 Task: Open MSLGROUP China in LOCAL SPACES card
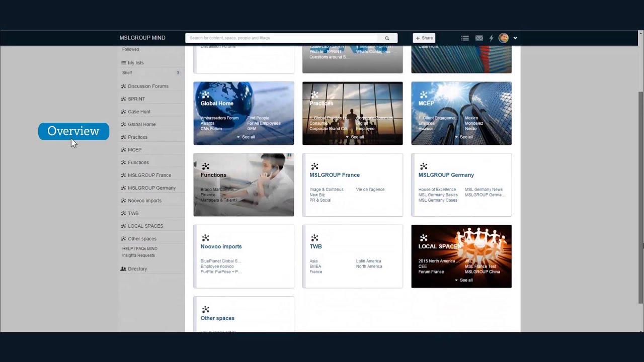click(482, 272)
